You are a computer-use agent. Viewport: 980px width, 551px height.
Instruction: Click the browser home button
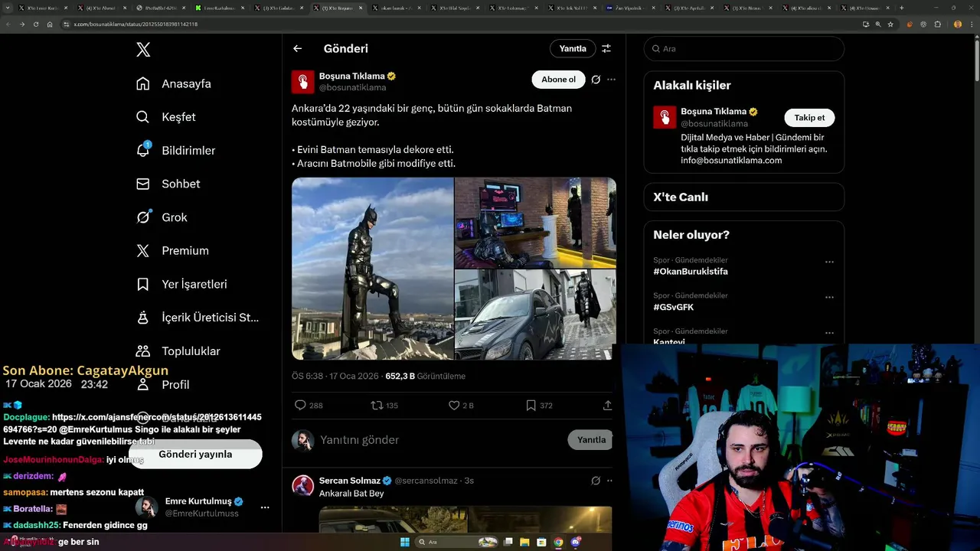click(50, 24)
